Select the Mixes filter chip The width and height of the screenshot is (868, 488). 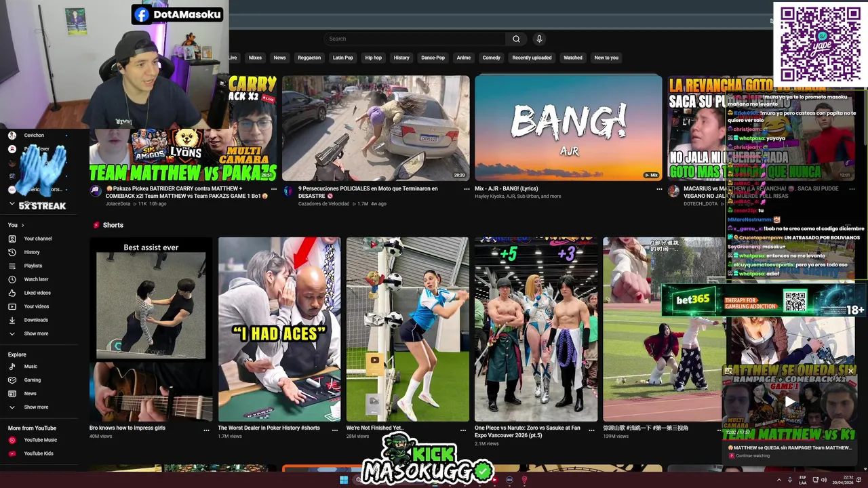255,58
